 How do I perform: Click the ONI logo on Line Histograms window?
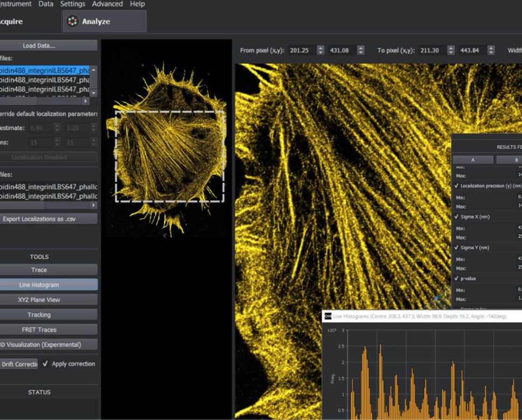pyautogui.click(x=328, y=317)
